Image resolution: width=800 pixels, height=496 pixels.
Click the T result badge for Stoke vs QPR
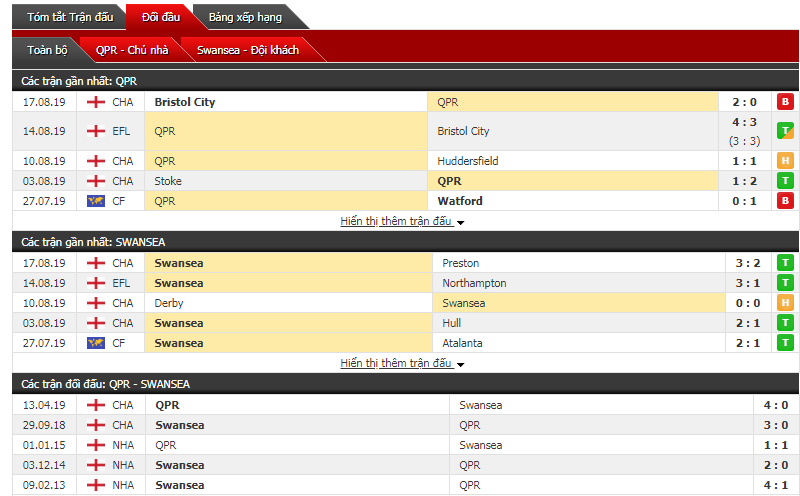(x=785, y=181)
